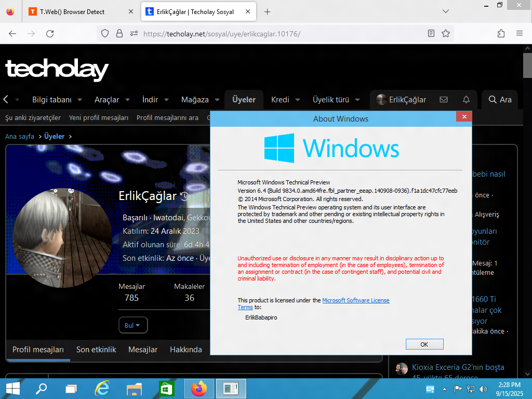The width and height of the screenshot is (532, 399).
Task: Reload the current page
Action: click(50, 34)
